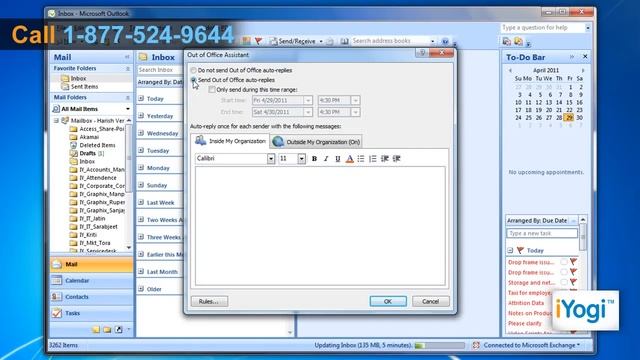Select 'Send Out of Office auto-replies' option
Image resolution: width=640 pixels, height=360 pixels.
[193, 80]
